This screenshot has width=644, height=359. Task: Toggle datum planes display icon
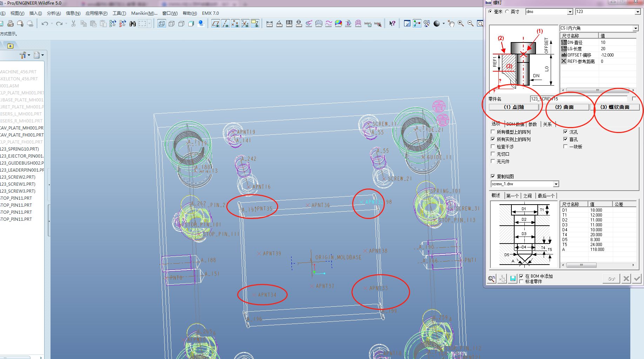coord(215,24)
